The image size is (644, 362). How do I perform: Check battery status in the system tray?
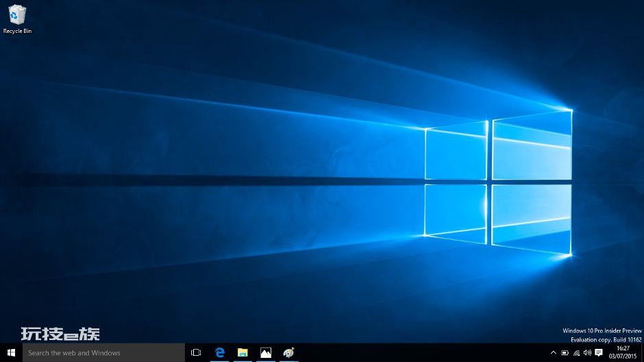pyautogui.click(x=565, y=352)
